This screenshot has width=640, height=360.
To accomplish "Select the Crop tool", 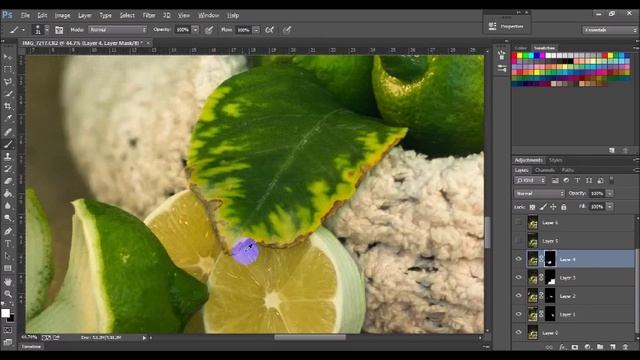I will 8,106.
